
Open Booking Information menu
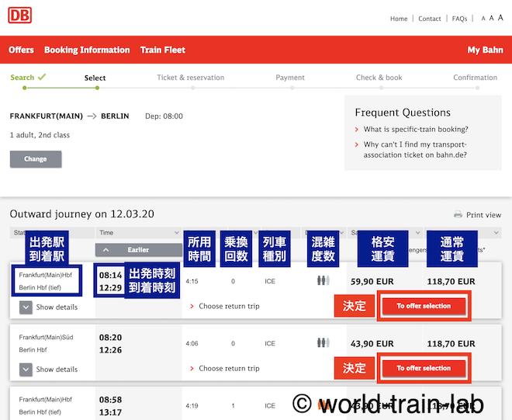[x=87, y=50]
